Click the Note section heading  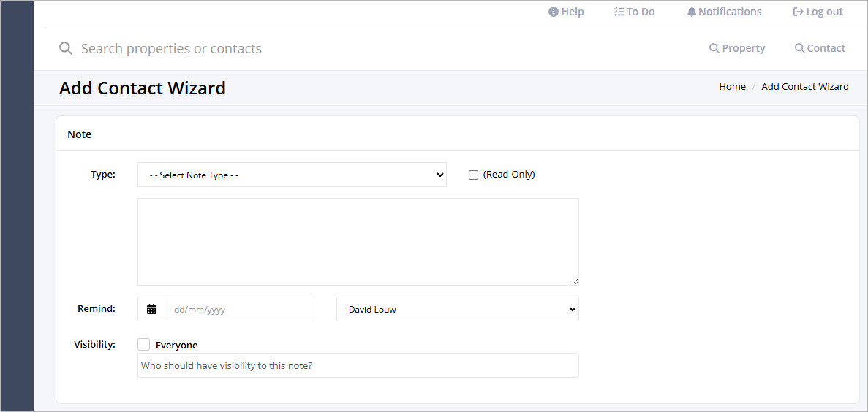79,134
